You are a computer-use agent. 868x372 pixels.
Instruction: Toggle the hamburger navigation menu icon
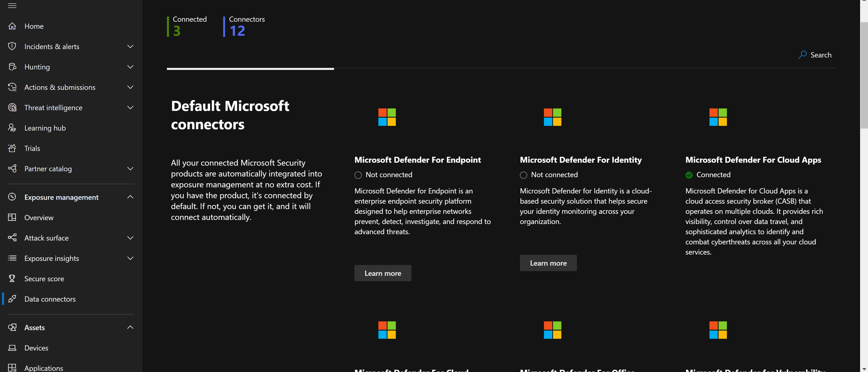(x=12, y=6)
